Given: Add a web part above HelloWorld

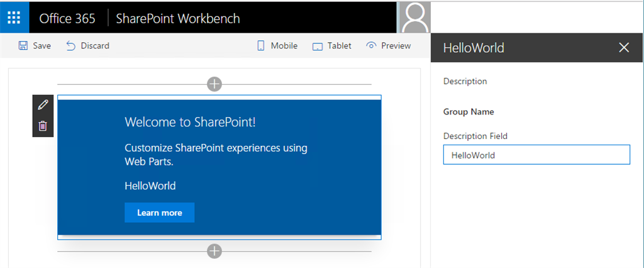Looking at the screenshot, I should (214, 84).
